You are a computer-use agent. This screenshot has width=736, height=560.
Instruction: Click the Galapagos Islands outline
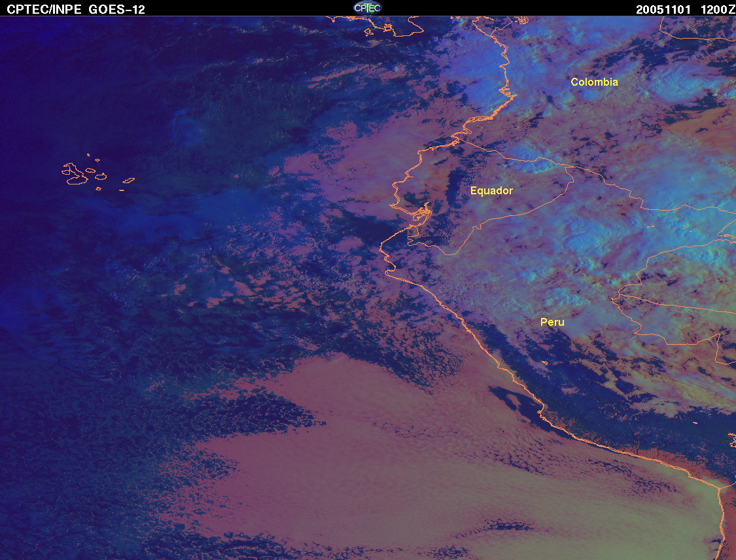(x=97, y=173)
